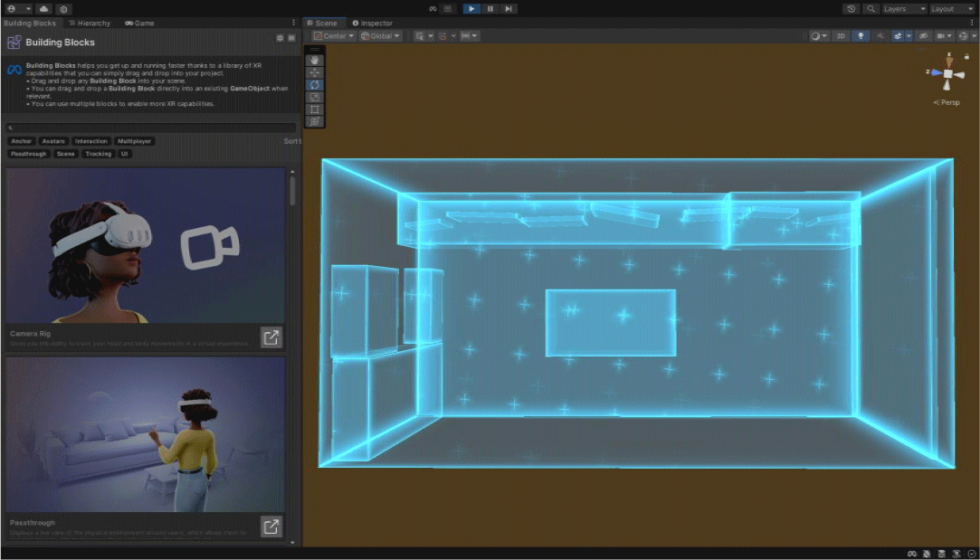Select the Camera Rig block thumbnail
Screen dimensions: 980x560
[x=146, y=245]
